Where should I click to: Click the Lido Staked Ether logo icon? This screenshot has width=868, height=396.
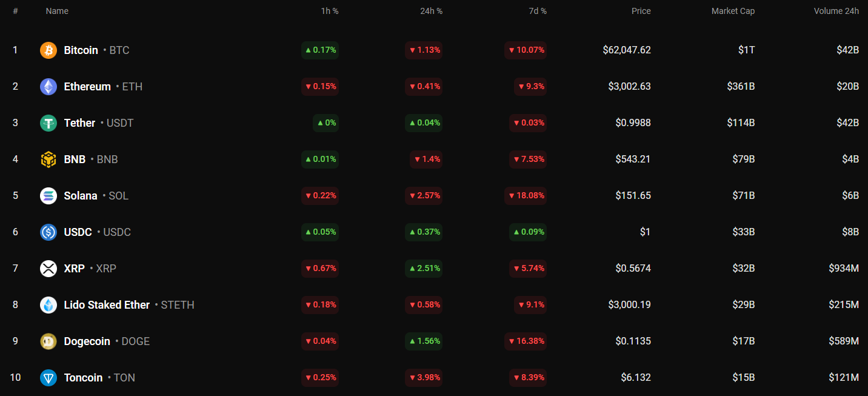coord(48,305)
